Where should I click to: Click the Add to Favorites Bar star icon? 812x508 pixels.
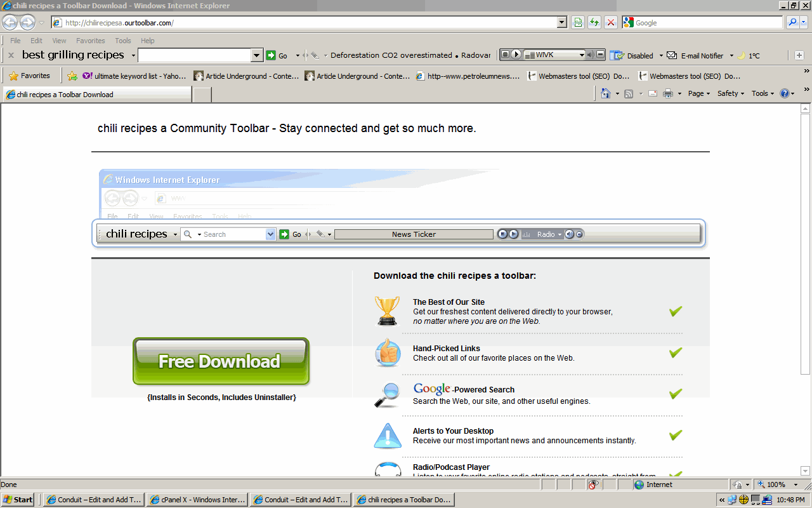[x=72, y=76]
